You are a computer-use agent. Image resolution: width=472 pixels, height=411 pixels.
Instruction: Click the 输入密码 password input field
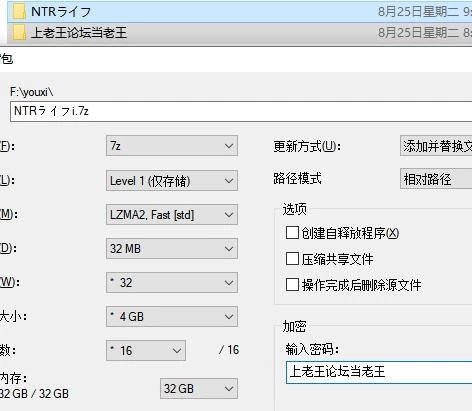coord(379,372)
